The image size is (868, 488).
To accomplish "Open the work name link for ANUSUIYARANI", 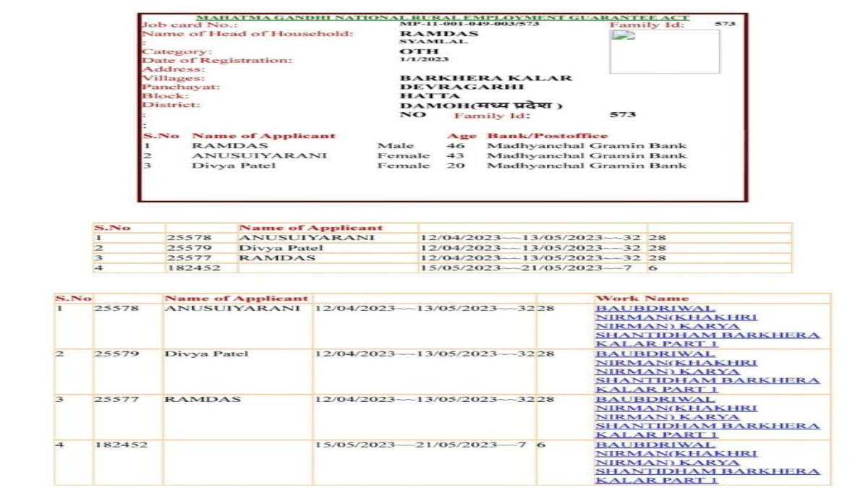I will click(707, 326).
